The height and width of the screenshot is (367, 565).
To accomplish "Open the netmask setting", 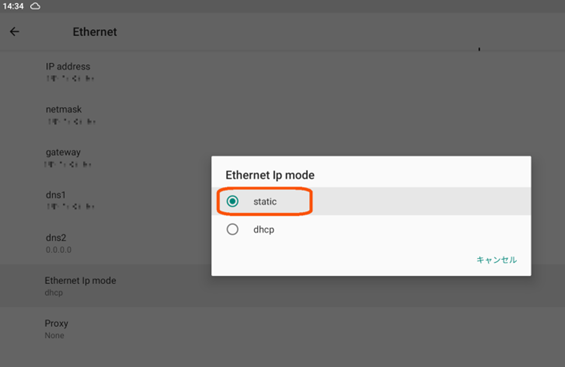I will point(282,115).
